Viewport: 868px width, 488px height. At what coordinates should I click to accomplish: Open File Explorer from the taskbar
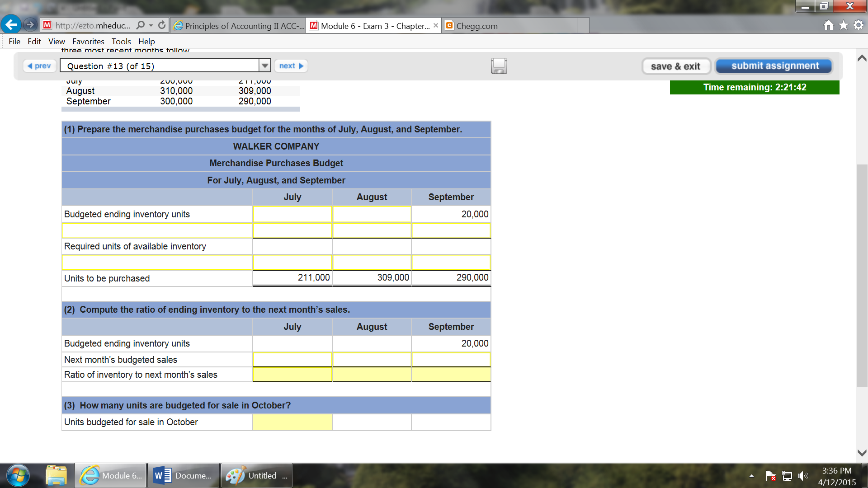56,475
